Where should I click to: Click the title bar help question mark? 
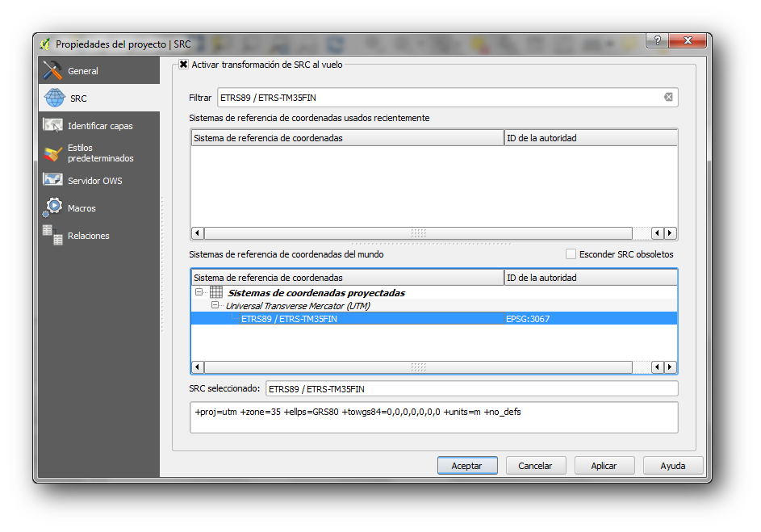[x=657, y=40]
